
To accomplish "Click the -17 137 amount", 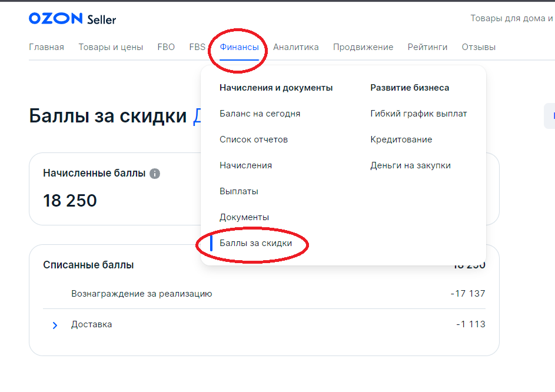I will point(468,294).
